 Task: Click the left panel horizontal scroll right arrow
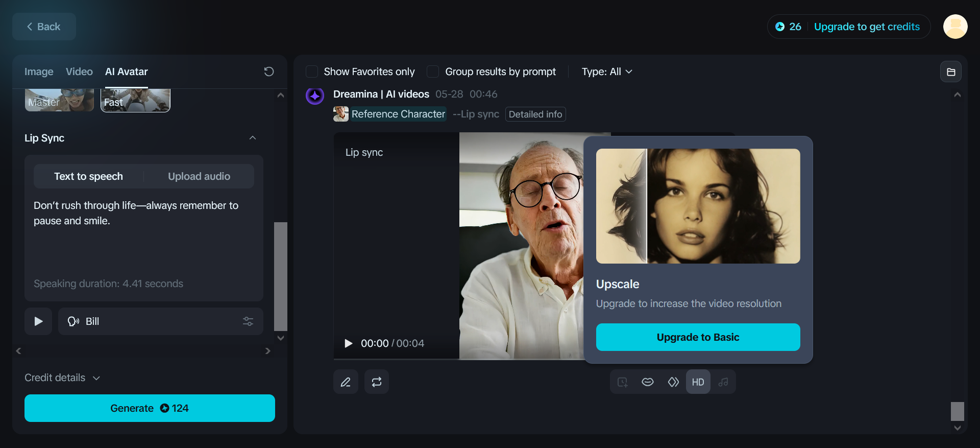[x=268, y=351]
